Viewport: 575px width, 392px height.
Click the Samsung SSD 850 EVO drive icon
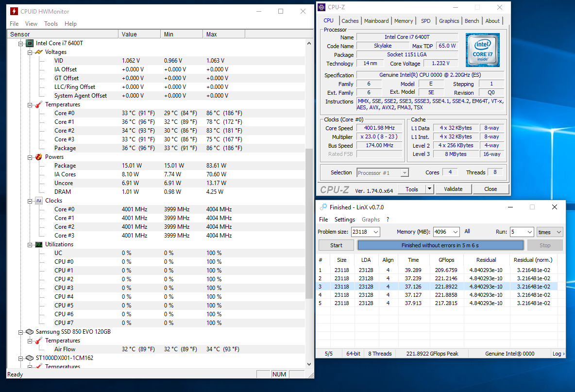[30, 332]
